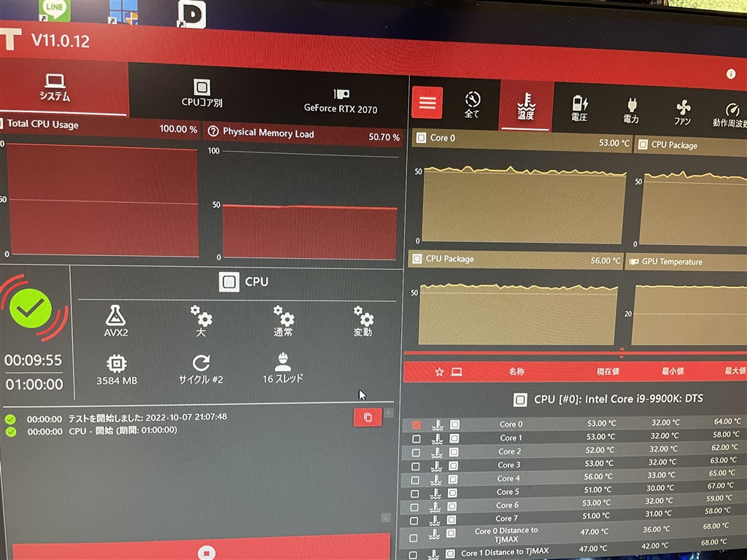Select the 大 data set option

tap(201, 322)
